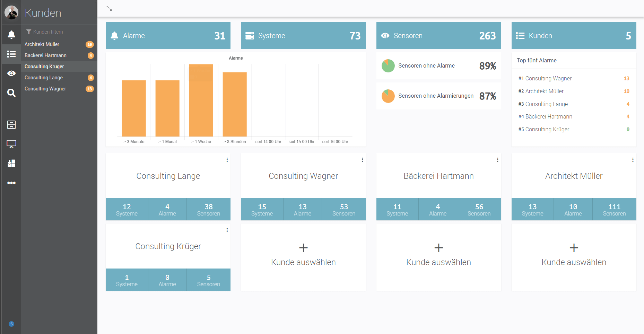This screenshot has height=334, width=644.
Task: Click the download tiles icon in sidebar
Action: 11,164
